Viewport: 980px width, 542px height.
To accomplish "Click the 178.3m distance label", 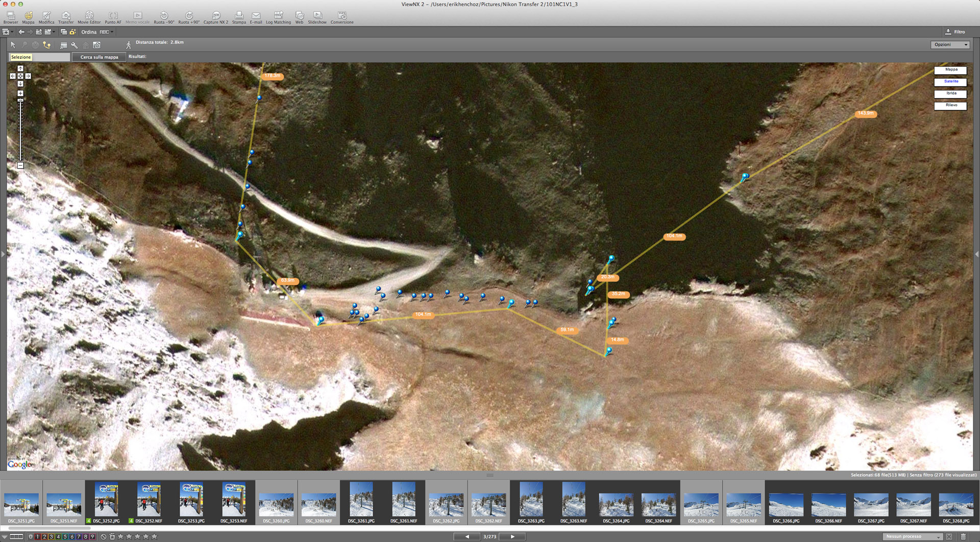I will click(273, 76).
